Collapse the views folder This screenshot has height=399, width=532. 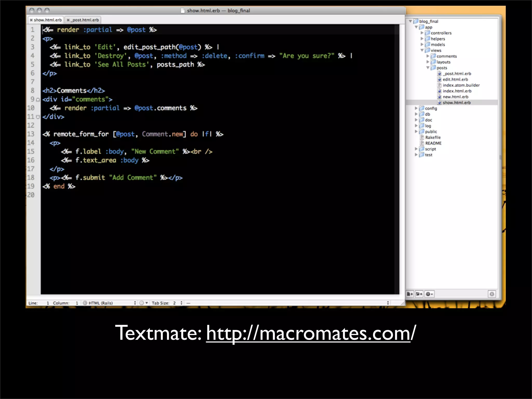(422, 50)
